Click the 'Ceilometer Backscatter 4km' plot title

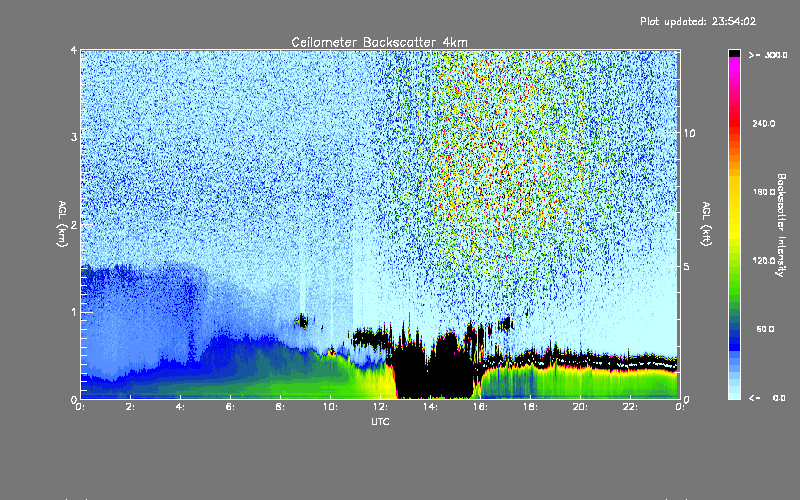pos(379,42)
